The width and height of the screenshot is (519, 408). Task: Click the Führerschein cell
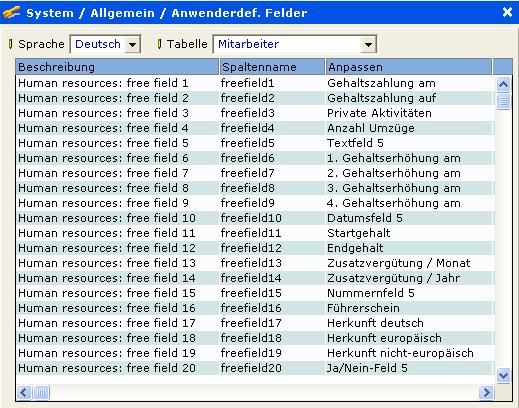pyautogui.click(x=410, y=308)
